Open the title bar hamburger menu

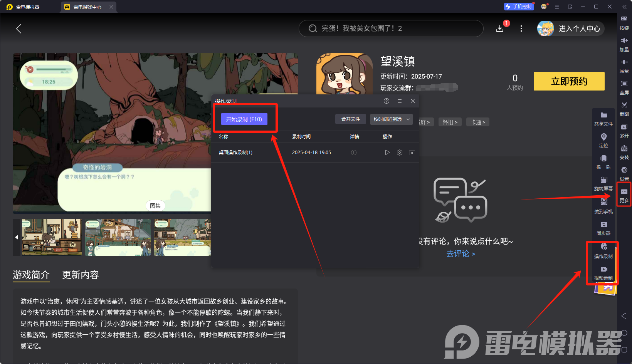click(557, 7)
